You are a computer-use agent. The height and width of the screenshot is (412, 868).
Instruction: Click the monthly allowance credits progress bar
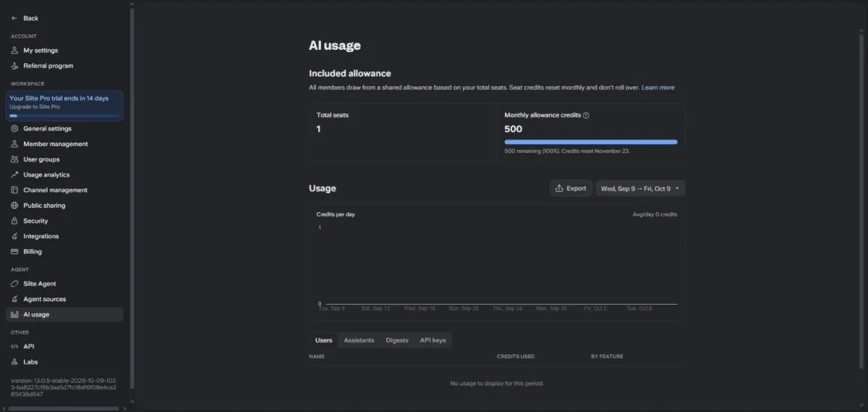tap(591, 142)
